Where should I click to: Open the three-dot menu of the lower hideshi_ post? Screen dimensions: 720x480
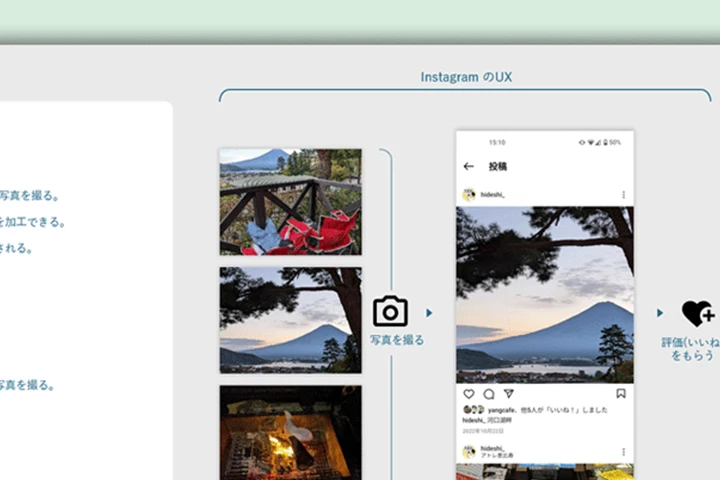[624, 452]
